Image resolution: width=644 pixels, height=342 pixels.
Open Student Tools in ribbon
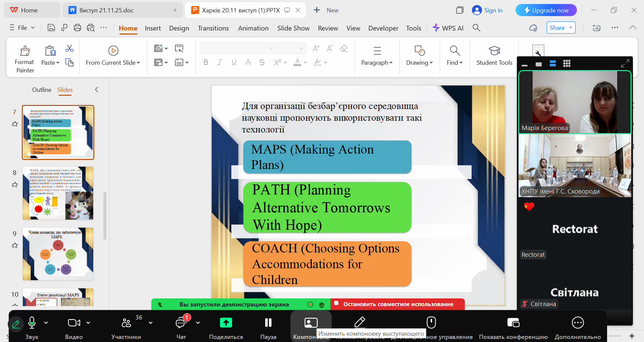494,51
